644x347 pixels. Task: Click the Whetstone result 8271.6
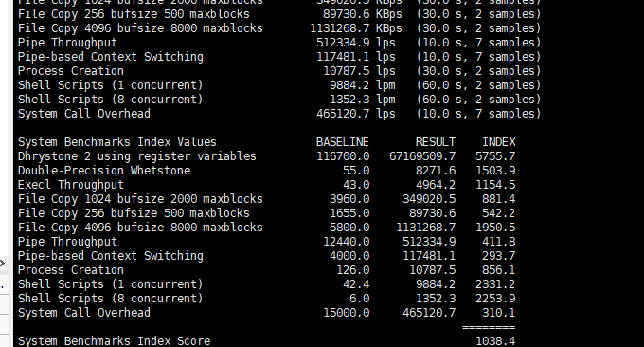pos(436,171)
